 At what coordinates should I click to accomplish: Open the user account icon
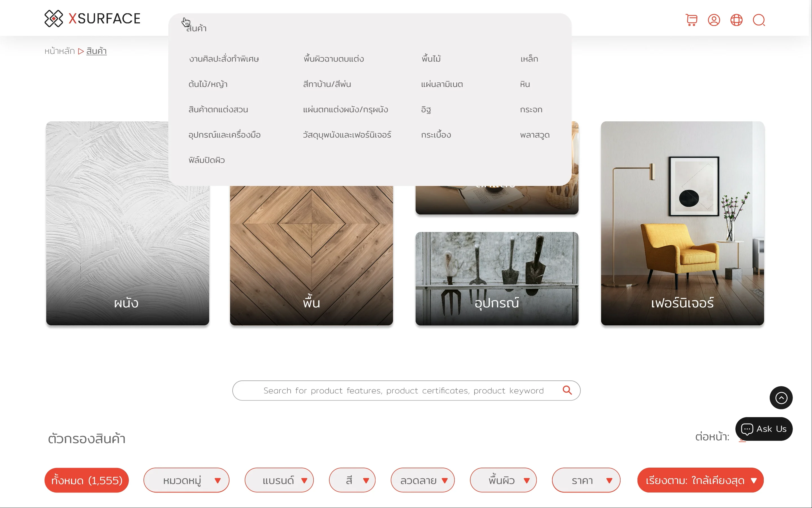point(714,20)
